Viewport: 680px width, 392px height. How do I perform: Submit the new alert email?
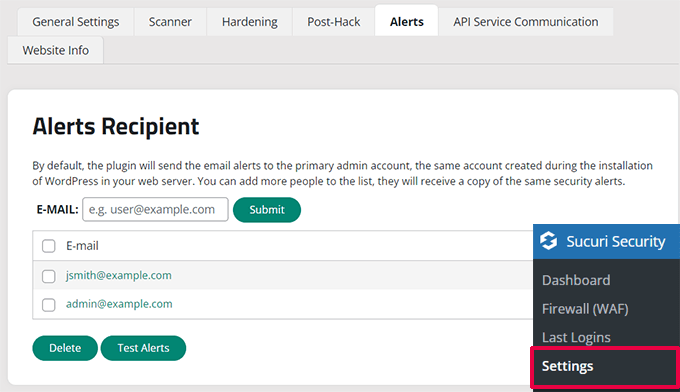[x=267, y=210]
